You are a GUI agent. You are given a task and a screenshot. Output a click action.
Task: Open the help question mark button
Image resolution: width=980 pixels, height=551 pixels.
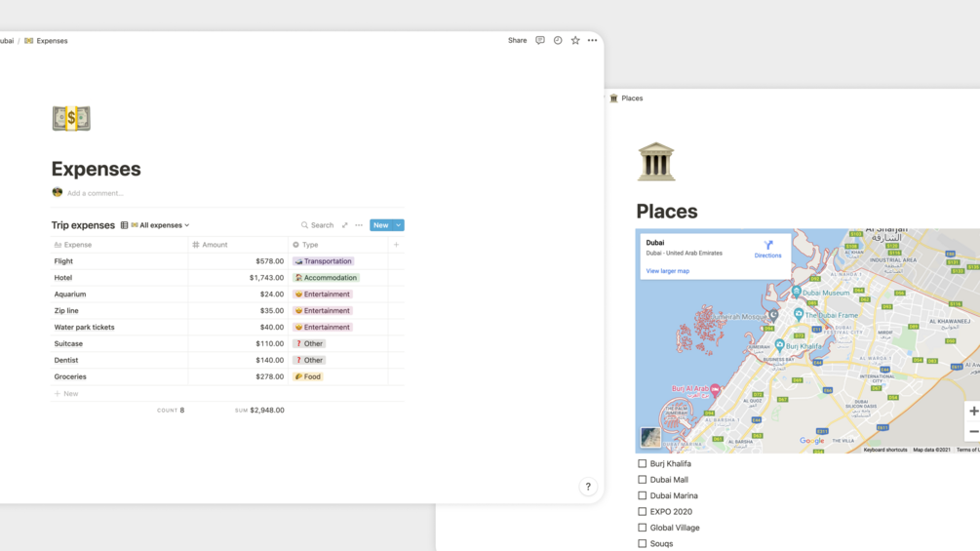tap(588, 487)
